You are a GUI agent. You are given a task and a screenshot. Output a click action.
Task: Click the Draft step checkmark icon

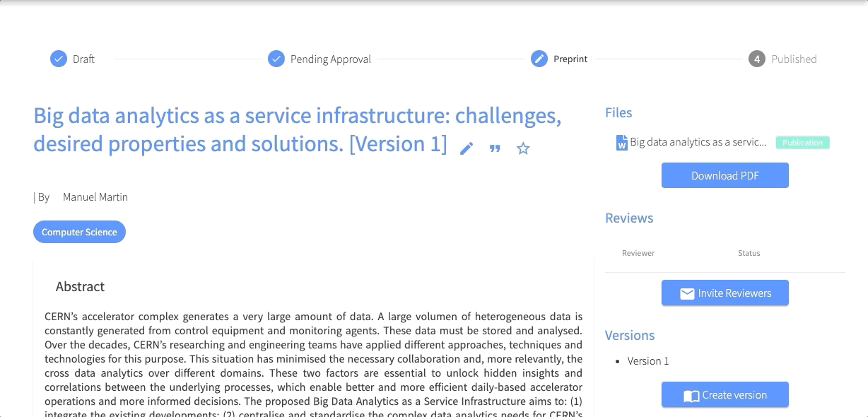click(x=59, y=59)
